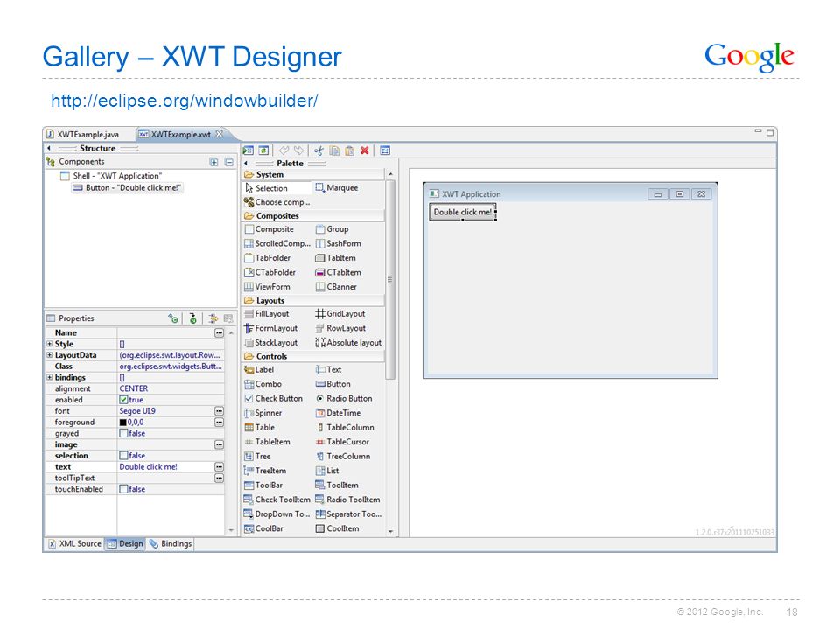Viewport: 840px width, 630px height.
Task: Click the Redo arrow in toolbar
Action: (298, 150)
